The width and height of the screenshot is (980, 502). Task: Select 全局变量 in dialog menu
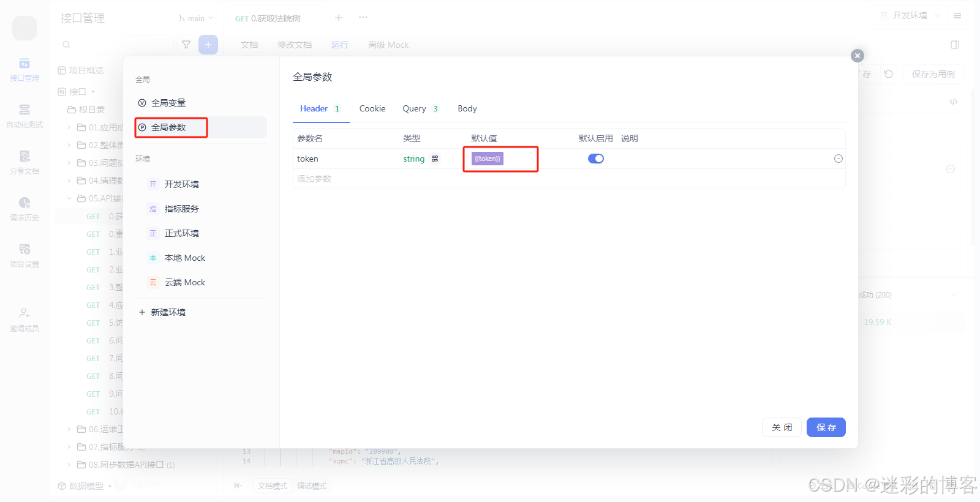[x=201, y=103]
